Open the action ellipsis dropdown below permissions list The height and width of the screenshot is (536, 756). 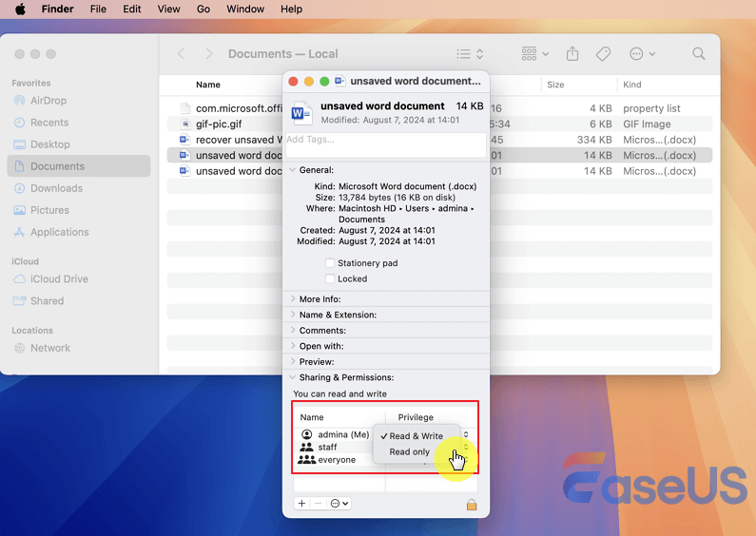[x=340, y=504]
